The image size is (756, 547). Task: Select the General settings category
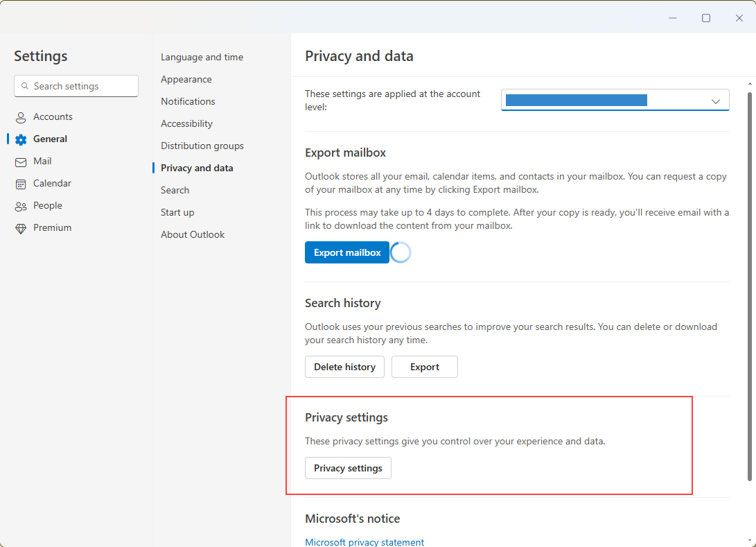(x=50, y=139)
